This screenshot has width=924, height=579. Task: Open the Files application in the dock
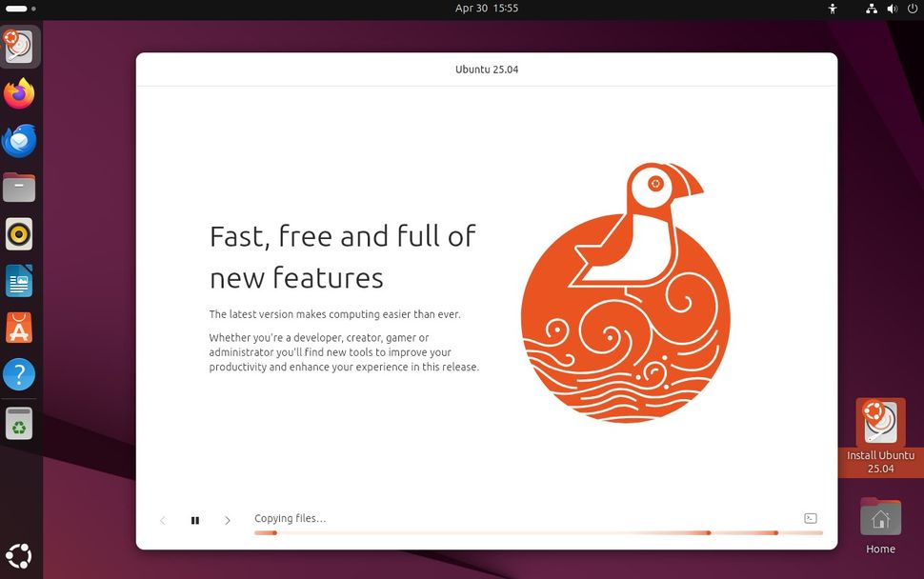[x=19, y=187]
